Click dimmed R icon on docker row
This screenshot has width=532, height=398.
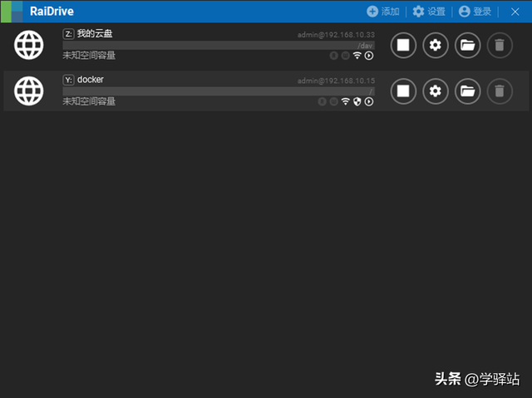pos(322,101)
